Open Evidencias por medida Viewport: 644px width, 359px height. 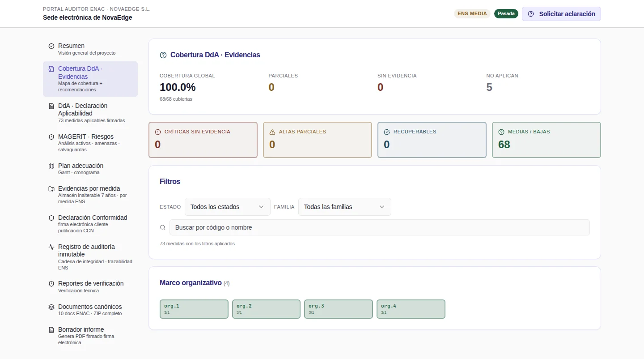coord(90,195)
